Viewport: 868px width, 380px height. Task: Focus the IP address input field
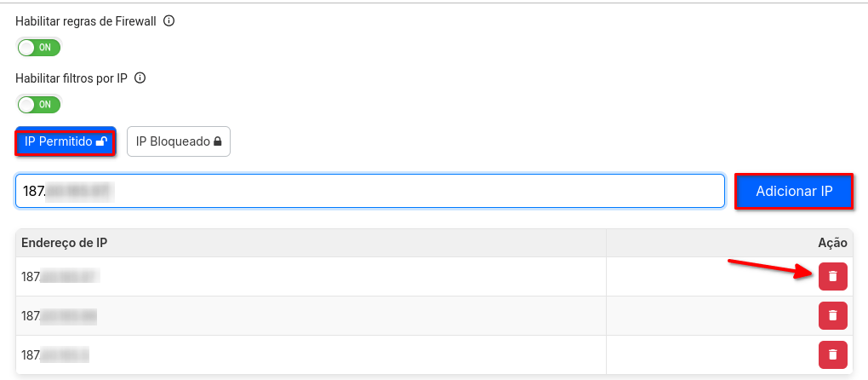click(369, 192)
